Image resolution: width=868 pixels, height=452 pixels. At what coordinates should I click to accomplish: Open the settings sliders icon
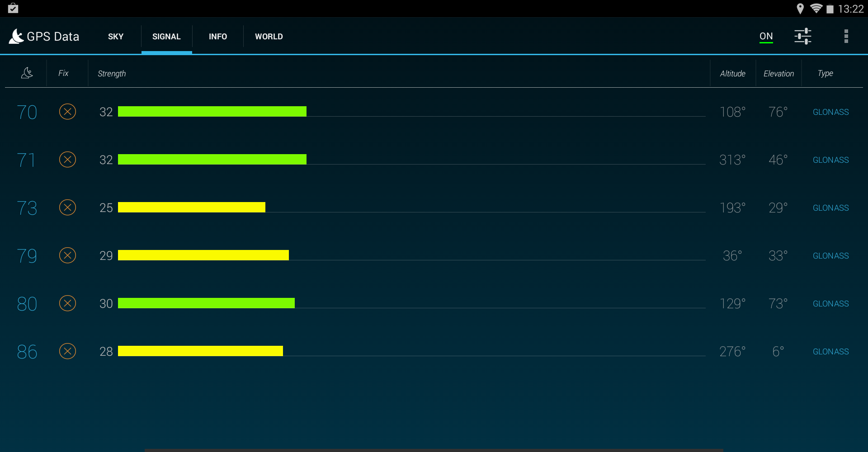pos(803,36)
